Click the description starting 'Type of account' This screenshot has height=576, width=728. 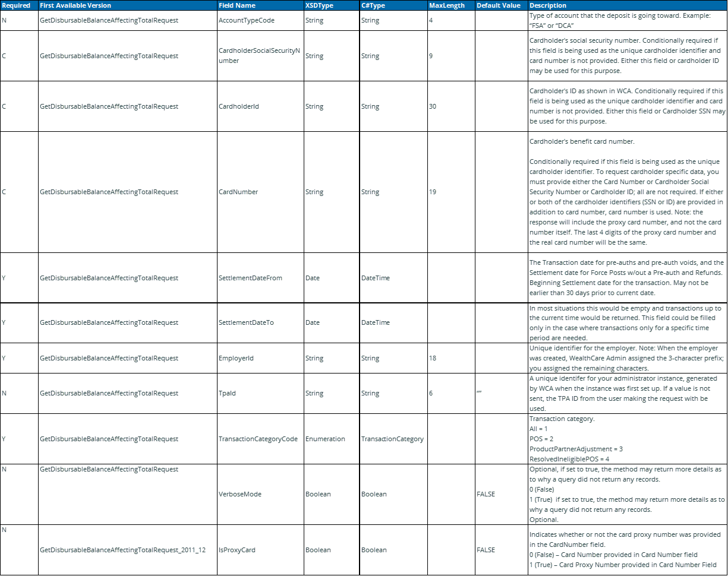[x=627, y=20]
